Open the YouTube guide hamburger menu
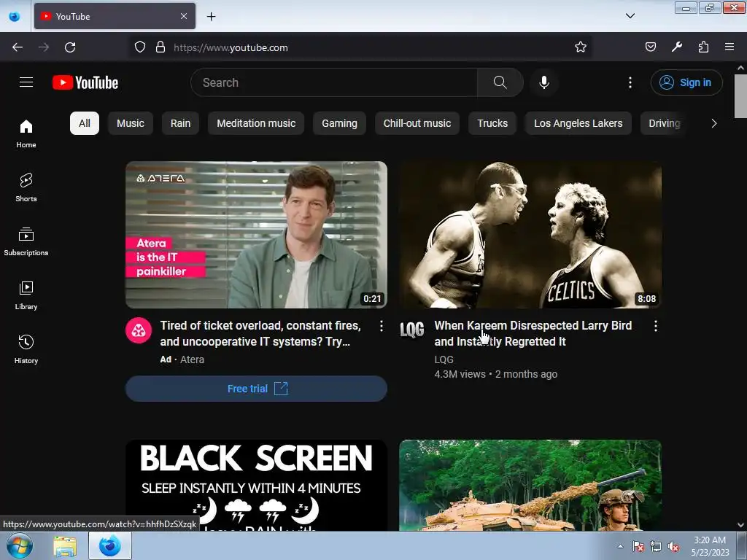The width and height of the screenshot is (747, 560). click(x=26, y=82)
